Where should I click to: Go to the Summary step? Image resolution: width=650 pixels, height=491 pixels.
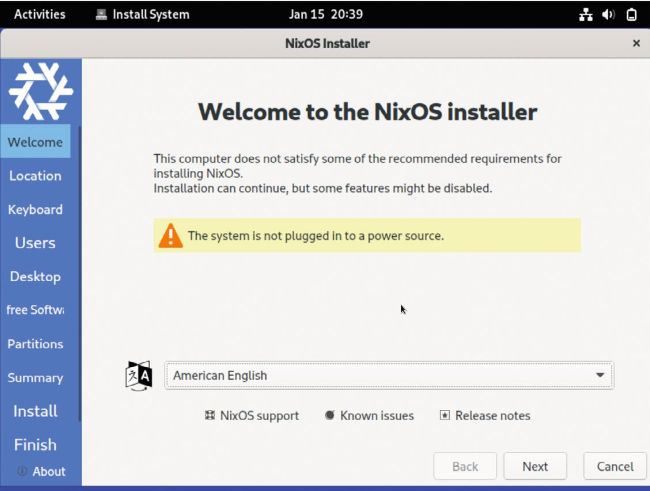(x=35, y=378)
